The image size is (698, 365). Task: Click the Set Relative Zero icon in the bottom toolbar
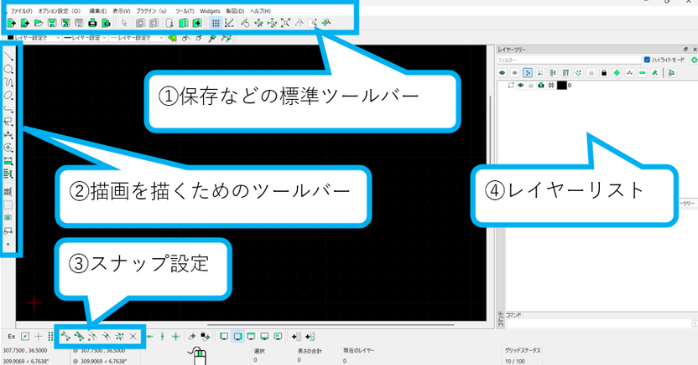(192, 337)
